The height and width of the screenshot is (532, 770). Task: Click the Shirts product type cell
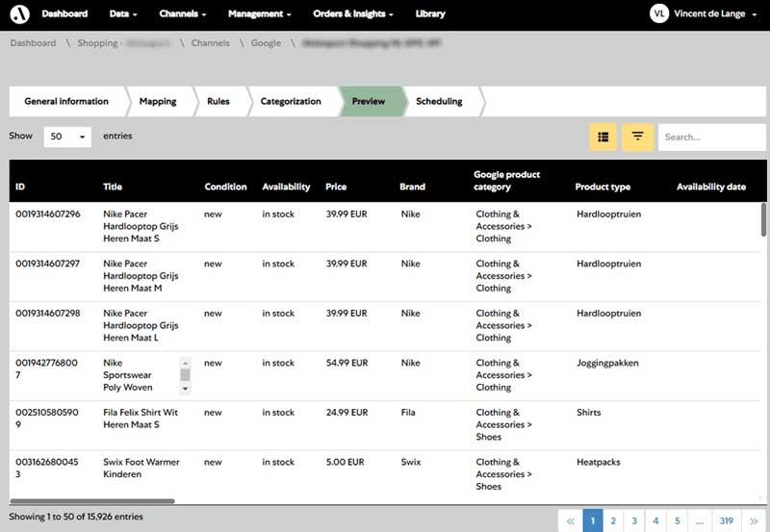588,413
